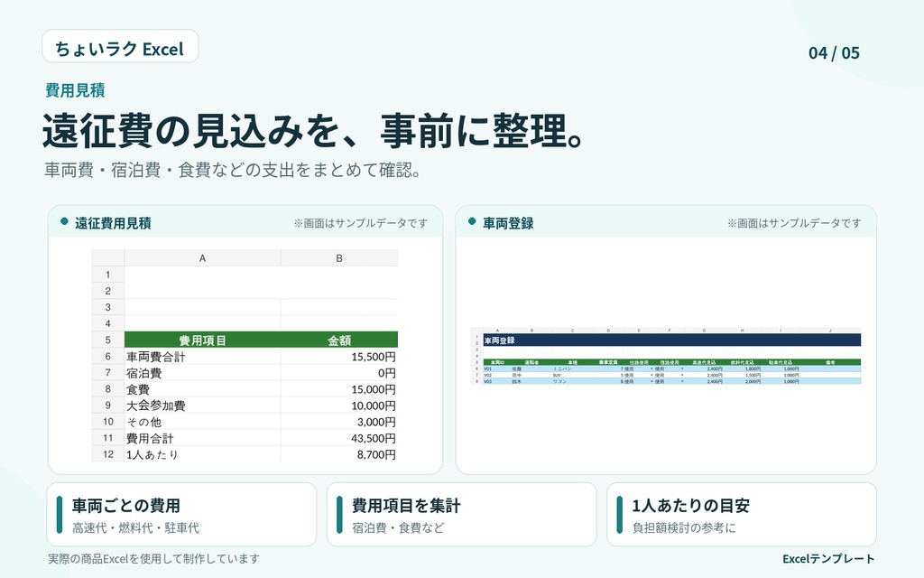Open the 復路使用 dropdown for vehicle V03
Screen dimensions: 924x578
tap(682, 382)
